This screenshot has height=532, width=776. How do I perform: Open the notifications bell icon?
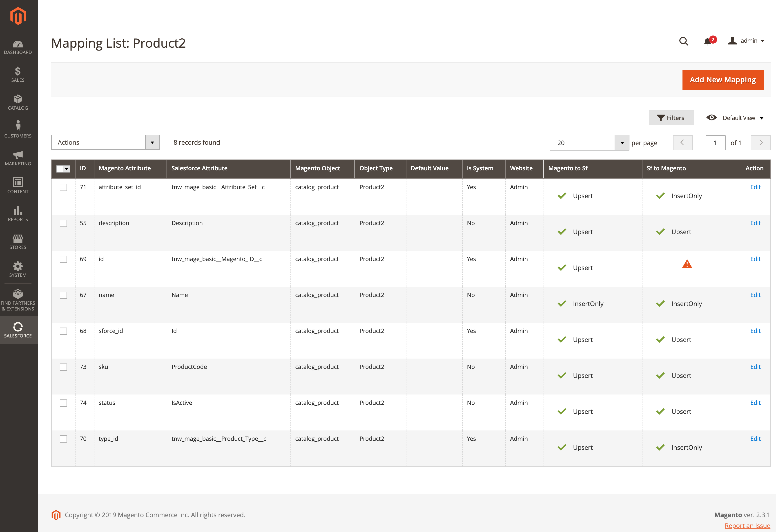pyautogui.click(x=707, y=41)
